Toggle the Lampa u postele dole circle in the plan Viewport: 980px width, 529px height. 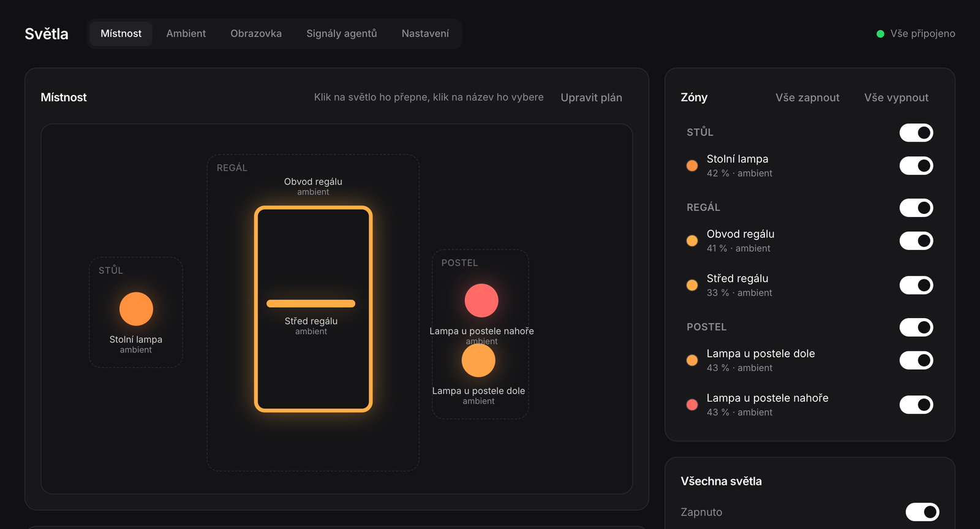(x=478, y=360)
